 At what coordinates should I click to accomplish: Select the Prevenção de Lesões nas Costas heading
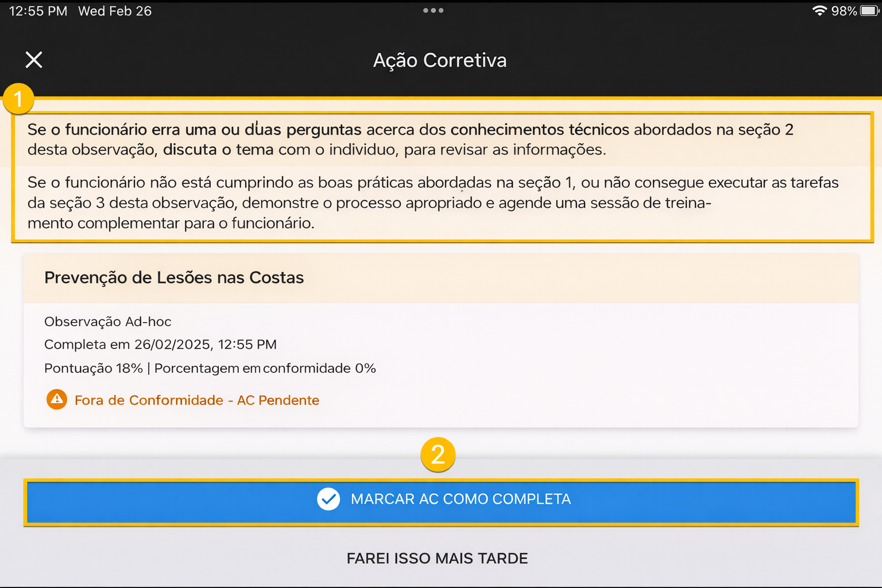click(x=174, y=277)
